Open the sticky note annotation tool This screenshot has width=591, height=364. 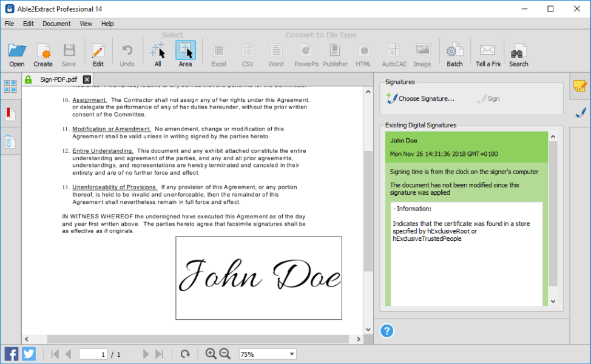pos(579,87)
